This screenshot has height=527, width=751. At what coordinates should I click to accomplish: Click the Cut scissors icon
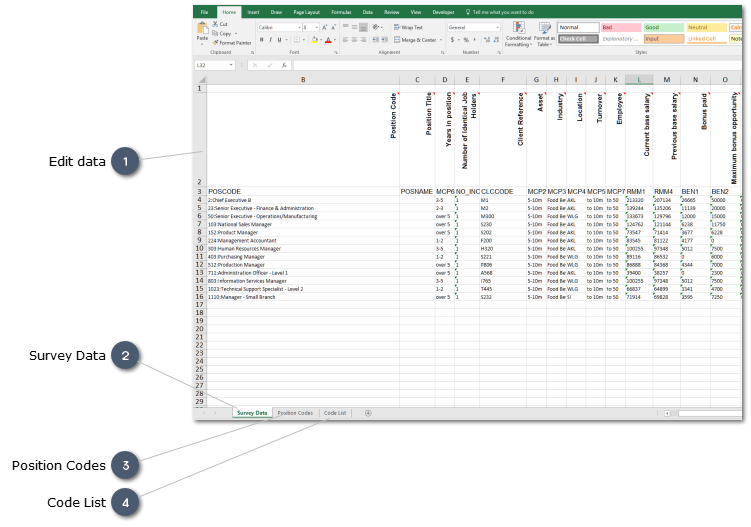pyautogui.click(x=215, y=24)
